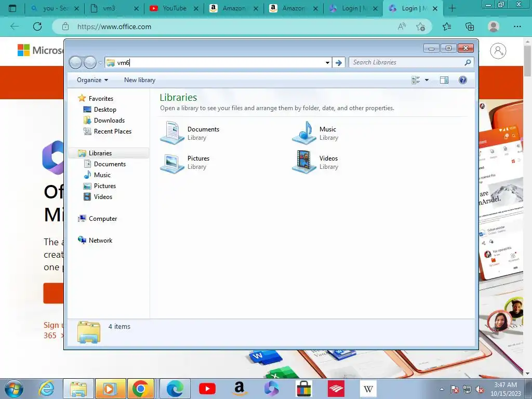Launch Internet Explorer from taskbar
This screenshot has height=399, width=532.
click(x=47, y=389)
